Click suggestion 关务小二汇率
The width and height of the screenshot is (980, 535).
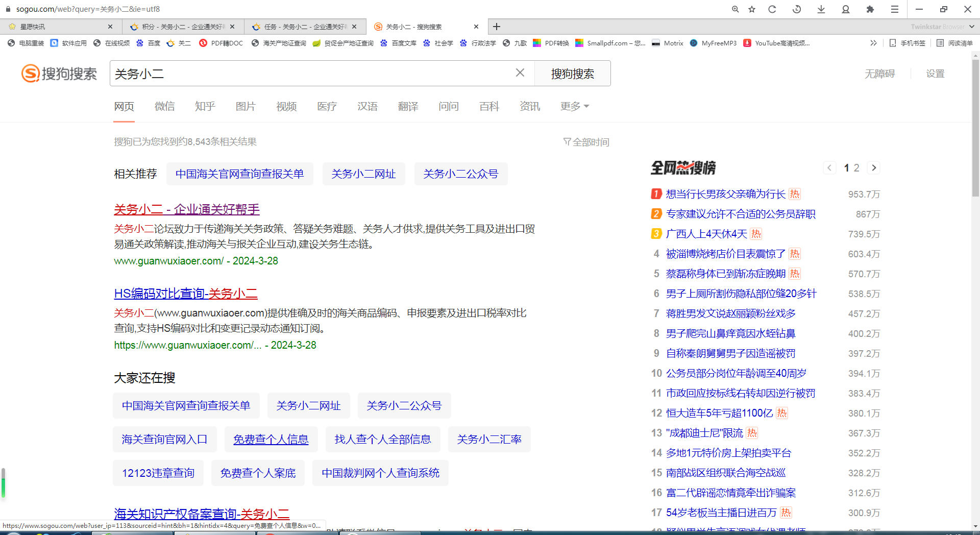pyautogui.click(x=489, y=439)
